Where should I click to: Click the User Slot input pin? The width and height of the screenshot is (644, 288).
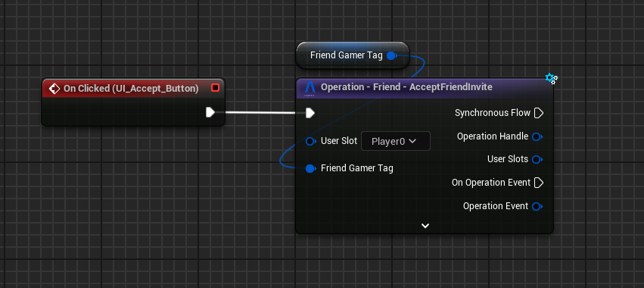(x=311, y=142)
